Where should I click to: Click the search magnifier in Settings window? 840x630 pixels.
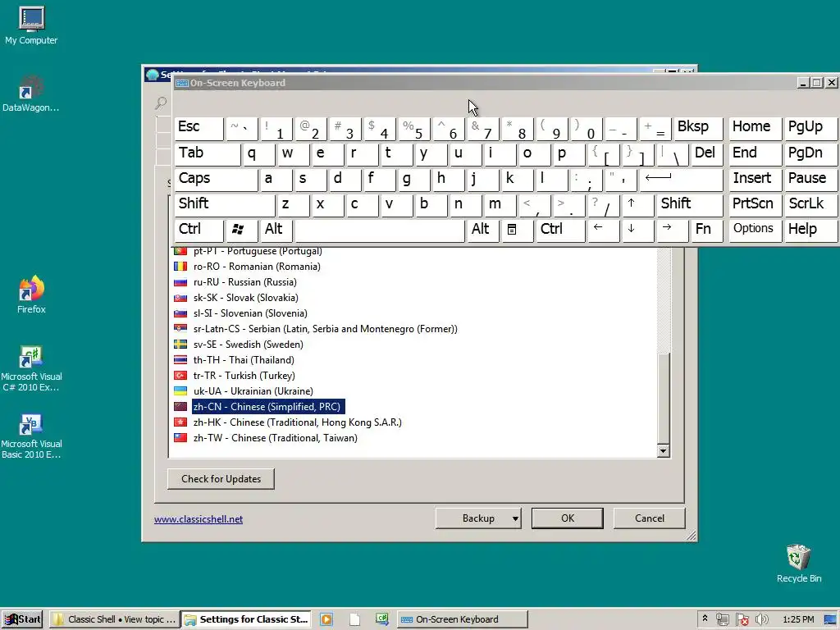tap(161, 103)
